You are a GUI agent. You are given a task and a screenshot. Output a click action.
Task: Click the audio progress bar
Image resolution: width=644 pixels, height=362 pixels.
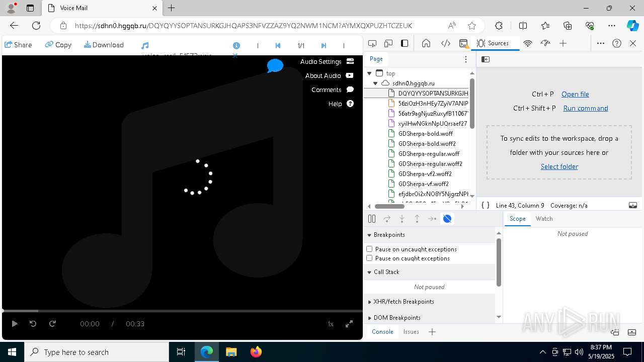pos(182,311)
